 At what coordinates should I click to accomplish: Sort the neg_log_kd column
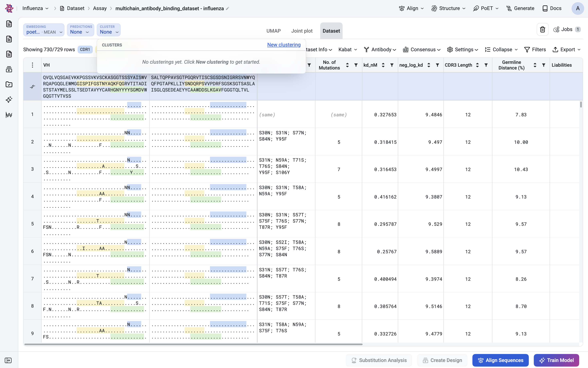tap(429, 65)
